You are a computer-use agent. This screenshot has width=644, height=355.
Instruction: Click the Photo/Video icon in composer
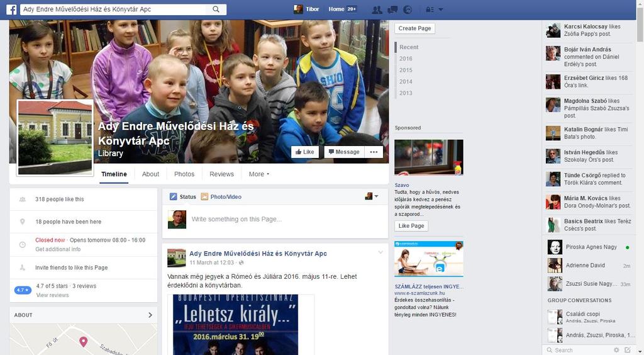pyautogui.click(x=204, y=197)
